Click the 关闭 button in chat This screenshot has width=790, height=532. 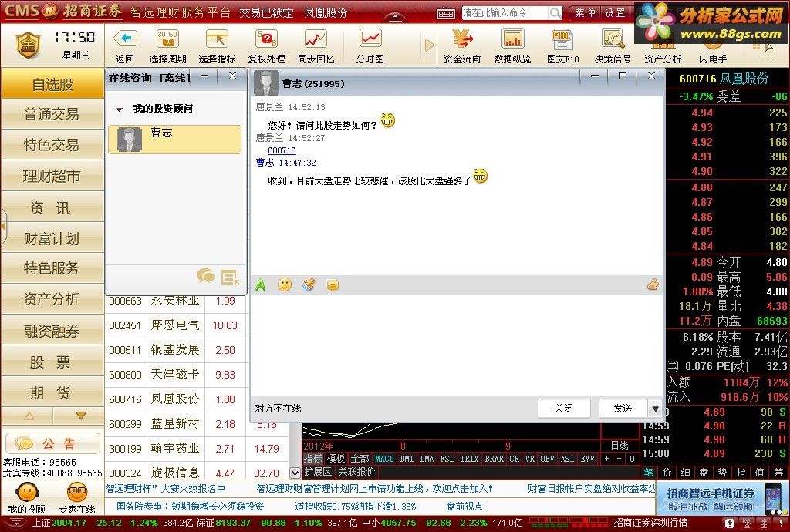click(x=564, y=408)
